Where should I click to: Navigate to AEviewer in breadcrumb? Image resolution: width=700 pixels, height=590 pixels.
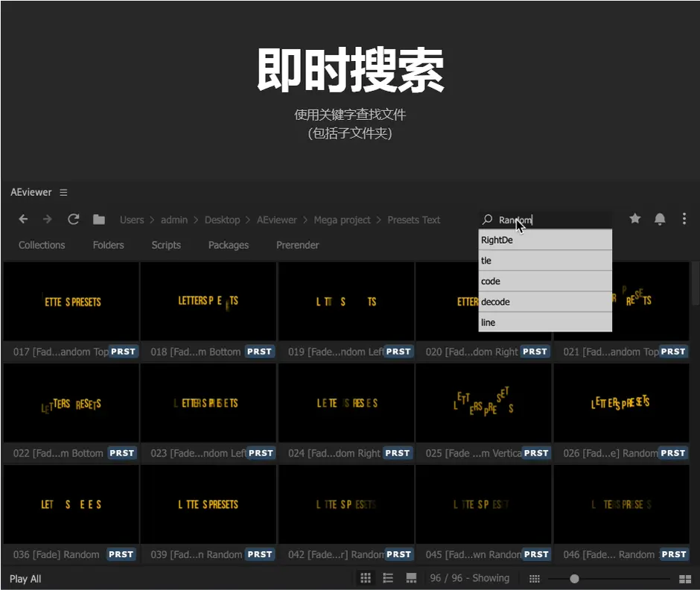(277, 220)
